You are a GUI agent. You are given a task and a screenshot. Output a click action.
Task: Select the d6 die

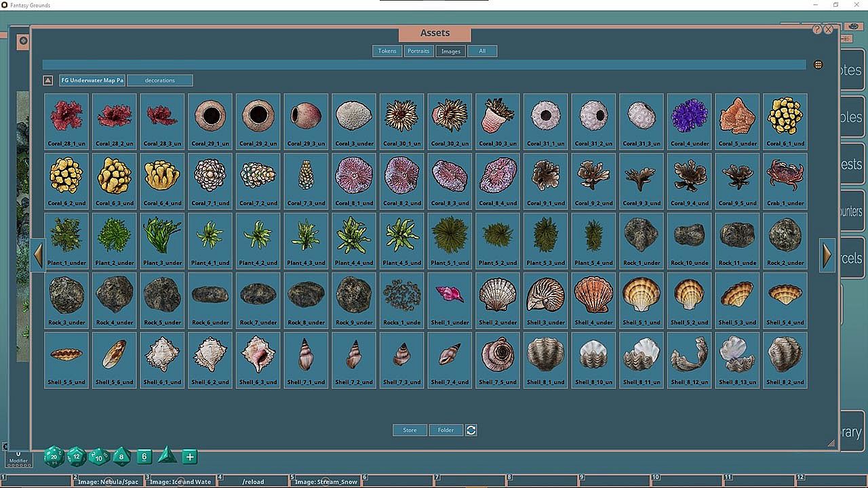(x=144, y=457)
